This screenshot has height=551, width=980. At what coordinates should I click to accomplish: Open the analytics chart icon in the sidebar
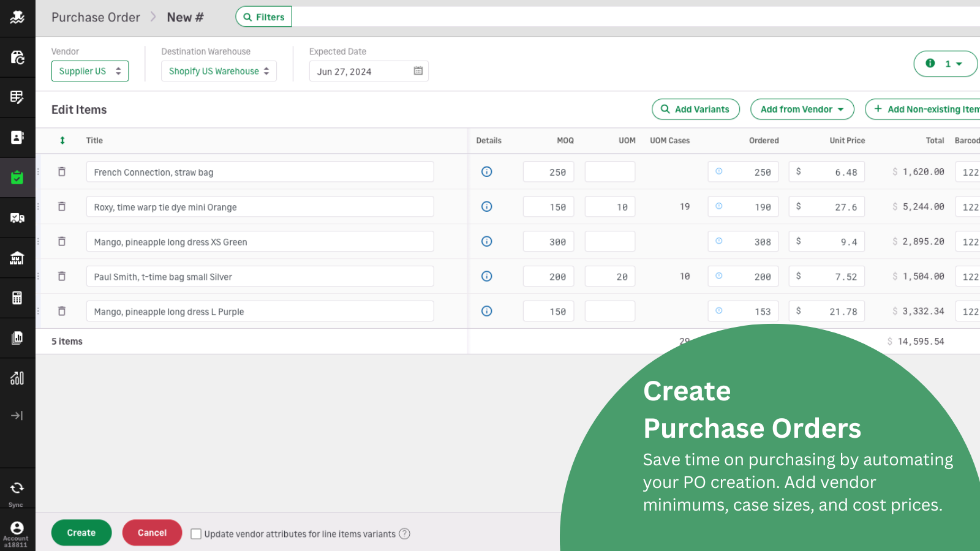coord(18,378)
